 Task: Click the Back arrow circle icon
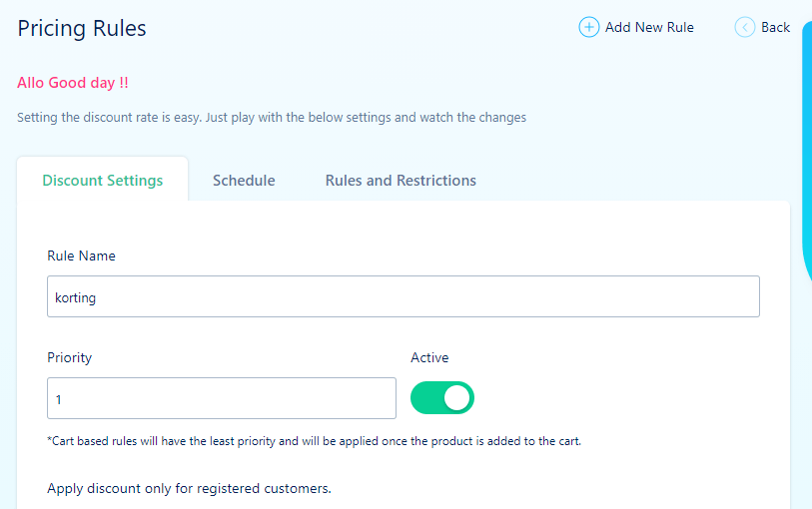pos(745,27)
